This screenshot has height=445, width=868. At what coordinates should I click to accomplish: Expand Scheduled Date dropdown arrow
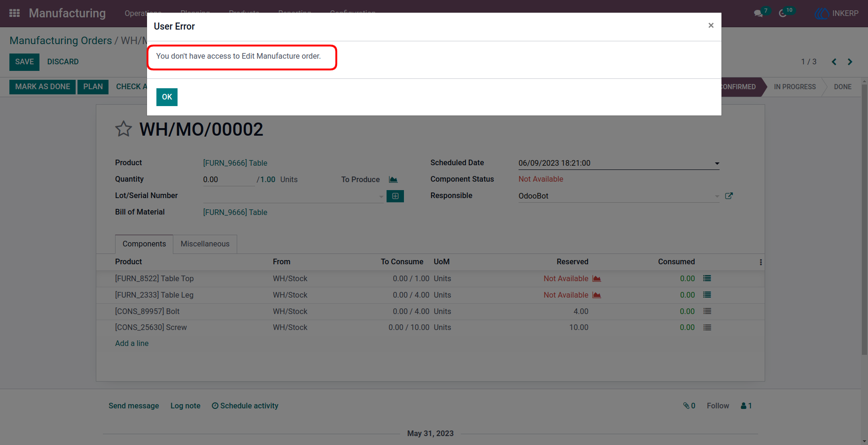(717, 163)
